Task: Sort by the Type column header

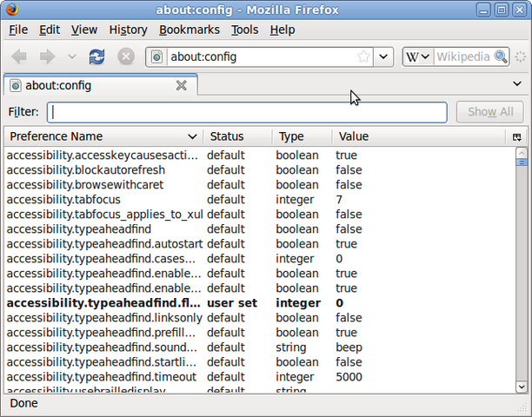Action: (302, 136)
